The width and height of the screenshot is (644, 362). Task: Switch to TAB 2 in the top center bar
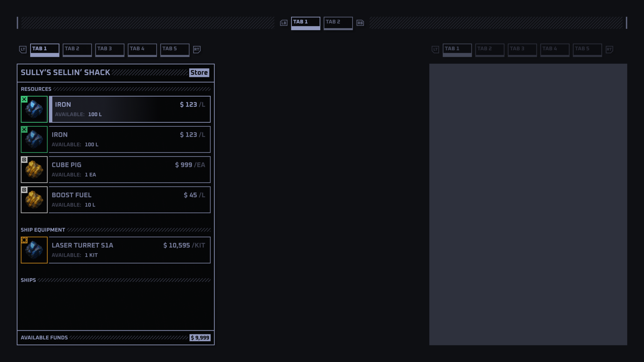point(338,23)
